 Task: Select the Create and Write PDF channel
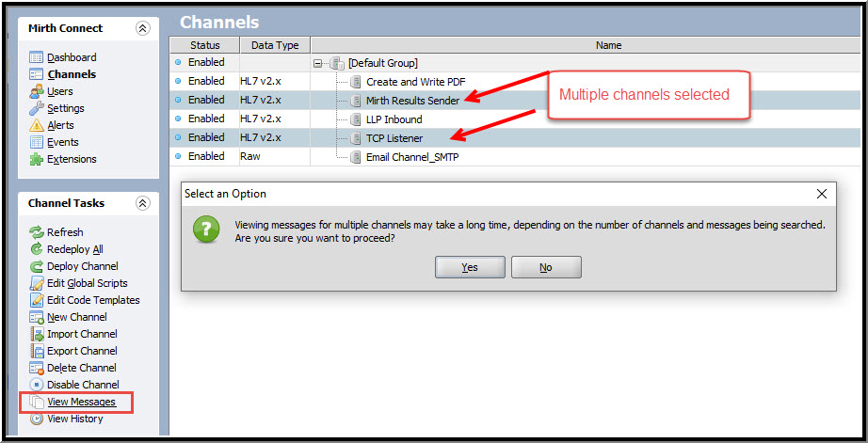click(415, 82)
